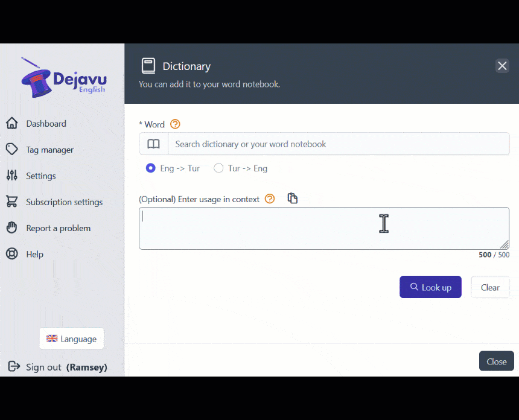Click the Subscription settings cart icon

12,202
